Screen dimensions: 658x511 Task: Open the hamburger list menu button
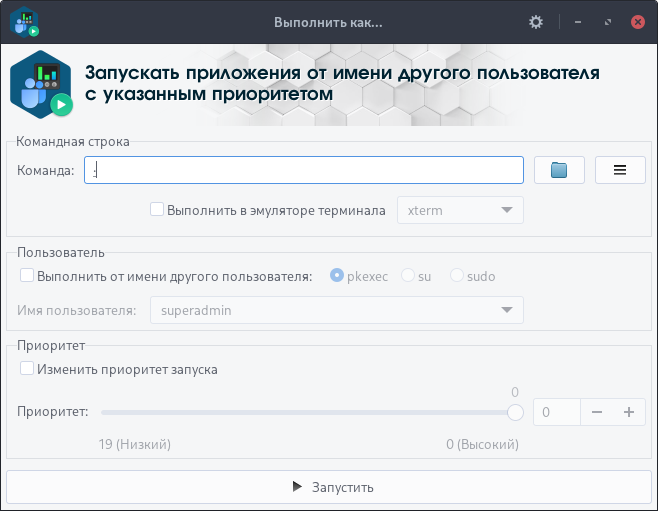pos(620,170)
